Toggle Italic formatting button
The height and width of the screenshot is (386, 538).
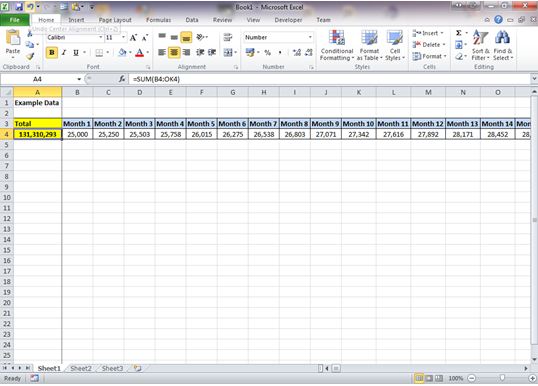coord(64,52)
